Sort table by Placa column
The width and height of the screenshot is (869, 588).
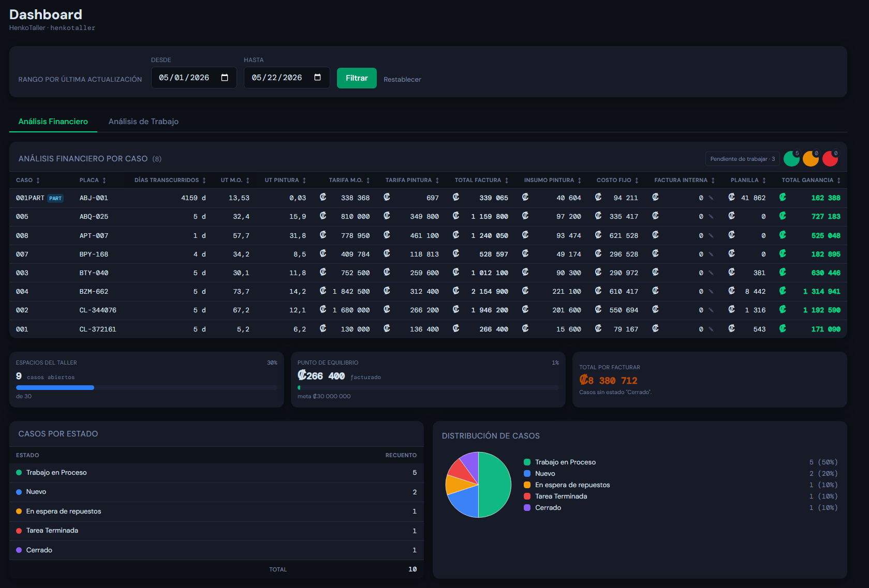coord(93,180)
